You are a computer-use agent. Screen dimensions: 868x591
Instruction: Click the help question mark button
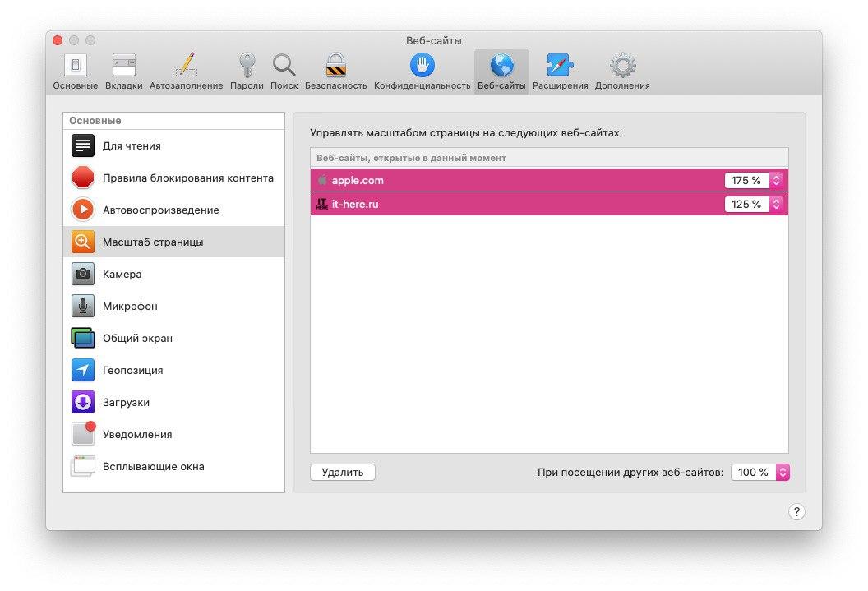pos(796,511)
